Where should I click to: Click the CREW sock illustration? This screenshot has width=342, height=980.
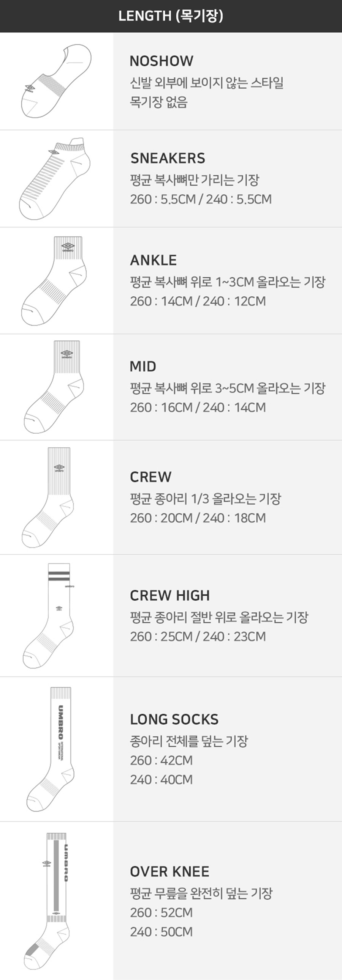click(47, 497)
